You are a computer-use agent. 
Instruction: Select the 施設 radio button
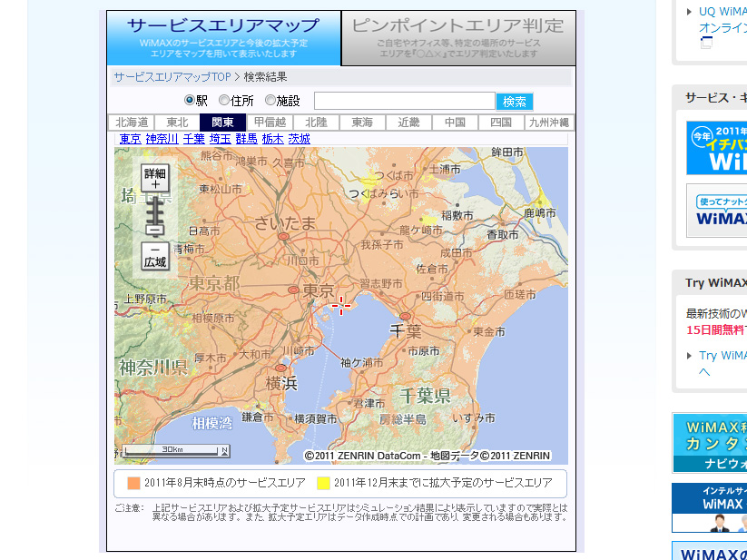(x=270, y=101)
